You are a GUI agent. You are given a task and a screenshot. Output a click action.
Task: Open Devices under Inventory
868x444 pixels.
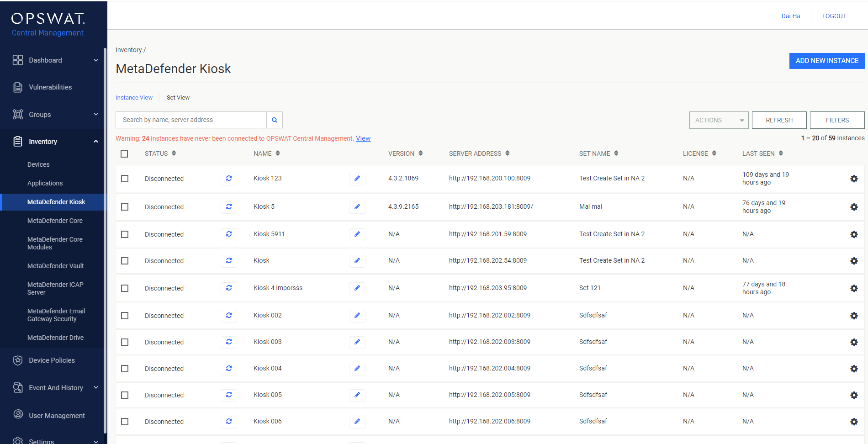click(38, 164)
